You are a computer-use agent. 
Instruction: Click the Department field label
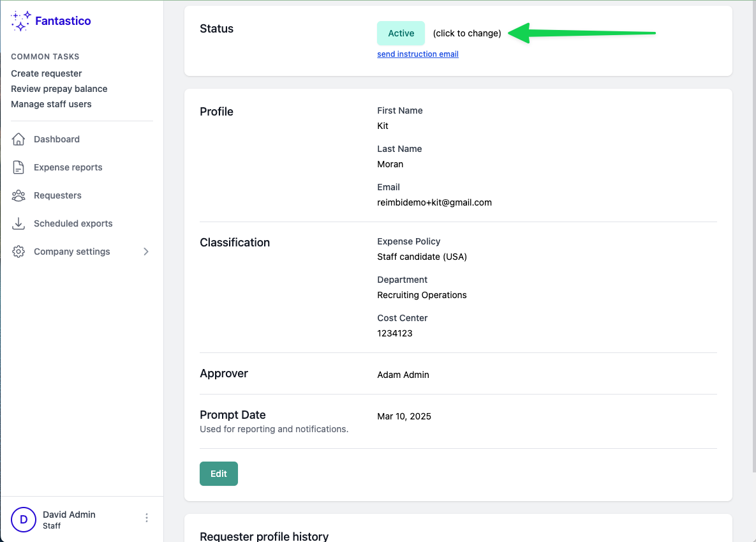point(402,280)
